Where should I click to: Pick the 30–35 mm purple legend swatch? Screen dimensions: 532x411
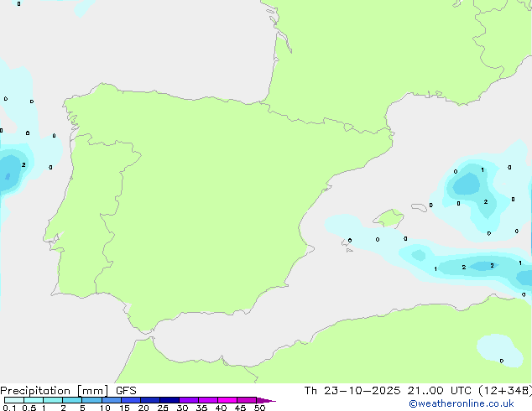click(189, 400)
